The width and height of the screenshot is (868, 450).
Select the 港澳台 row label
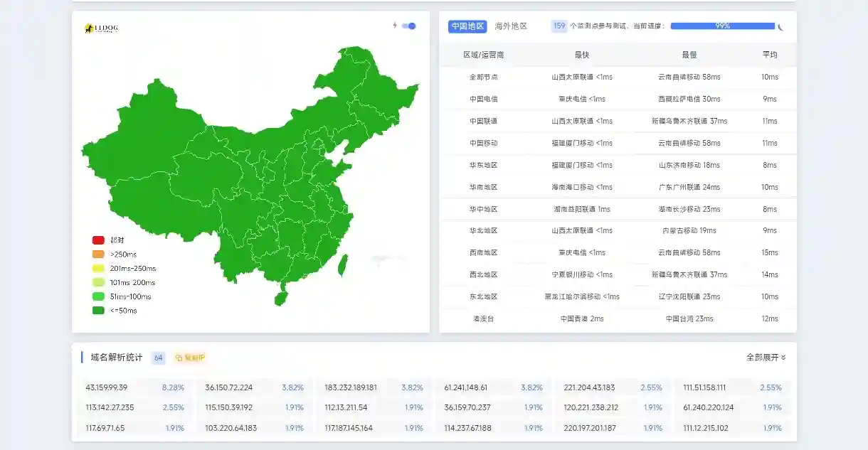coord(483,318)
